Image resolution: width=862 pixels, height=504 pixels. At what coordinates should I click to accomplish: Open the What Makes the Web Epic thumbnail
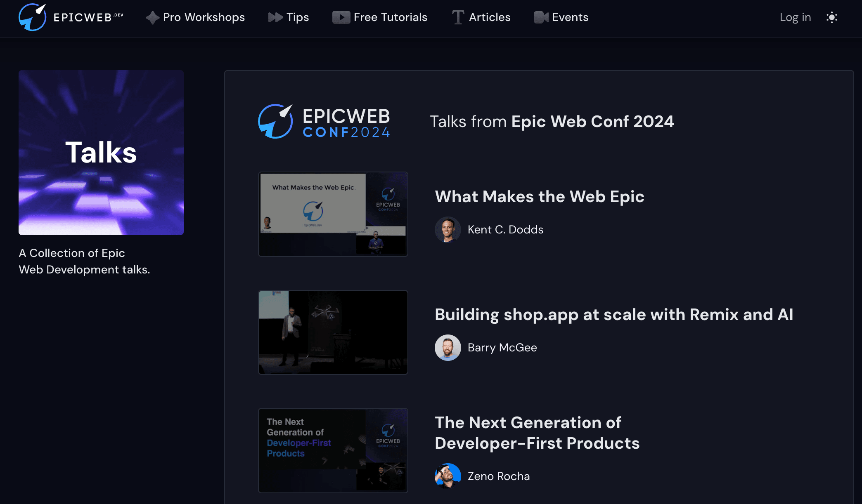tap(333, 214)
